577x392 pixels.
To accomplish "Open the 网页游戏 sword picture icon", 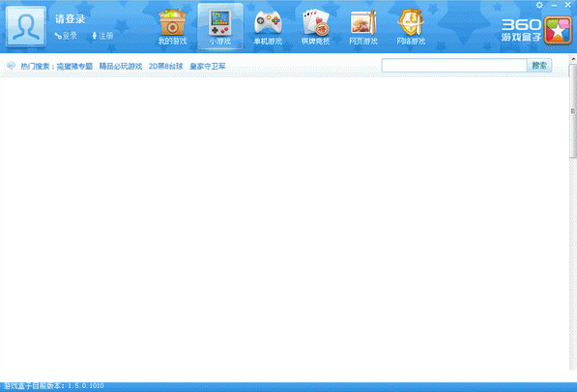I will (x=363, y=22).
